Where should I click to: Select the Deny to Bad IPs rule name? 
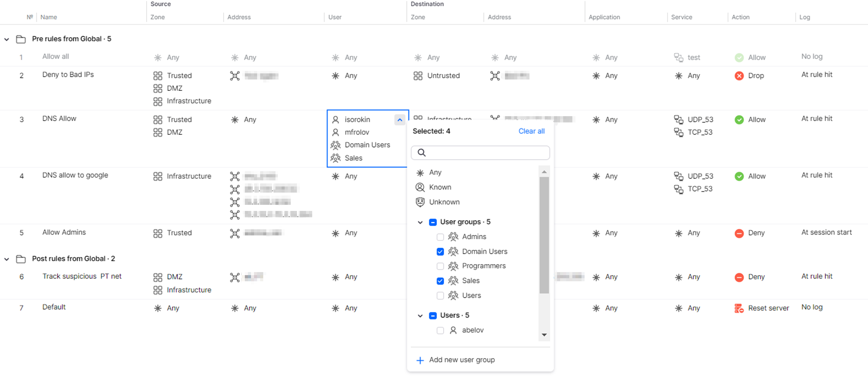point(68,75)
